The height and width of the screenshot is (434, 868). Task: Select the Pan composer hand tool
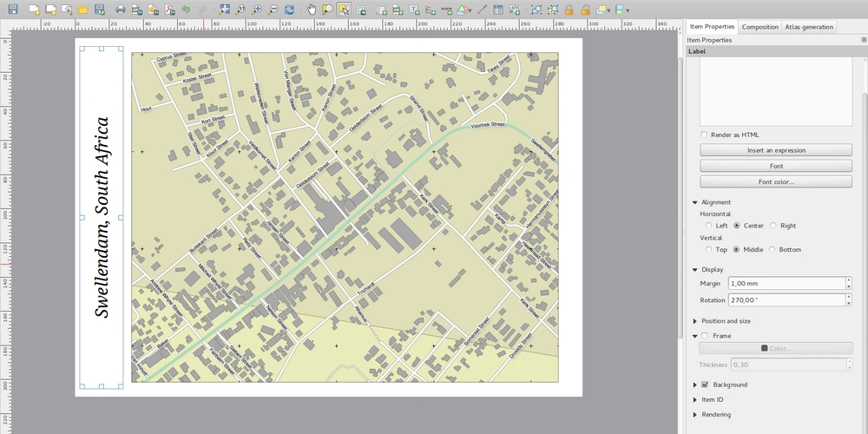click(x=312, y=10)
